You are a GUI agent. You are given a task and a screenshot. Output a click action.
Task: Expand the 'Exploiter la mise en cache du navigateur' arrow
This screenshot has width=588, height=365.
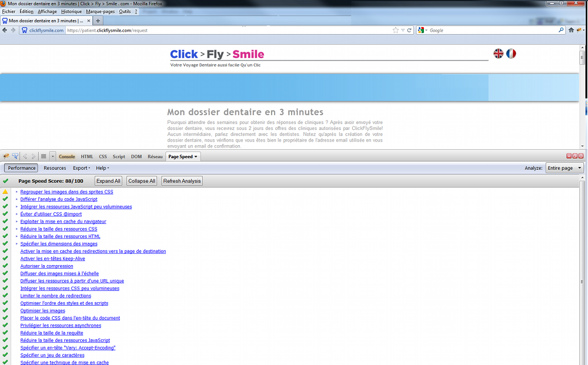point(16,222)
